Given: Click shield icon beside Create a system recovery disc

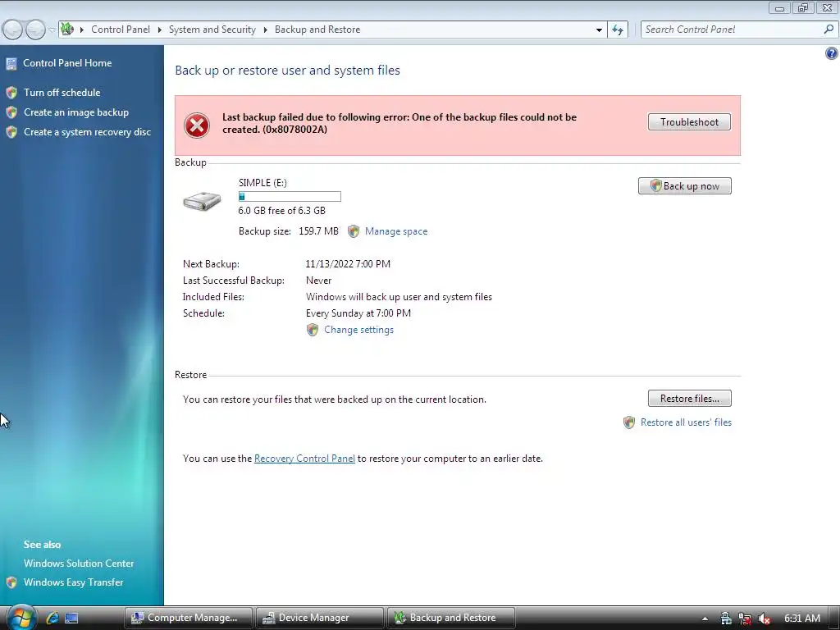Looking at the screenshot, I should (x=11, y=132).
